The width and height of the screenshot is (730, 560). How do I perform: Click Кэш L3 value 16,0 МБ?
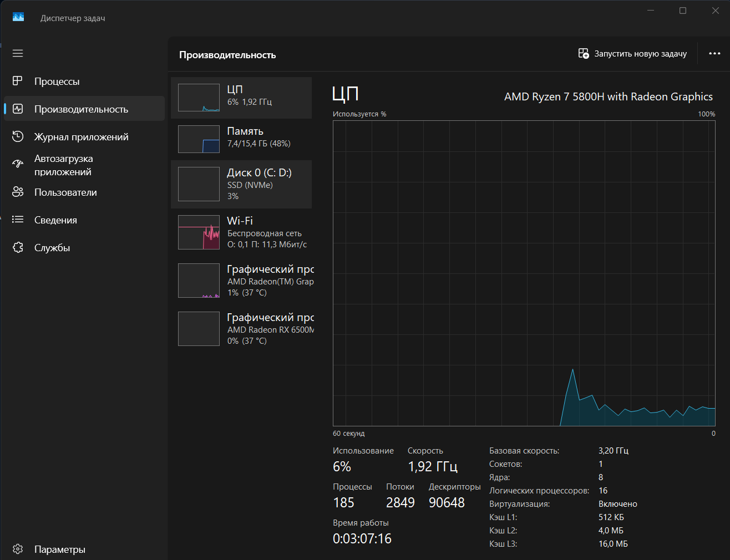[614, 544]
